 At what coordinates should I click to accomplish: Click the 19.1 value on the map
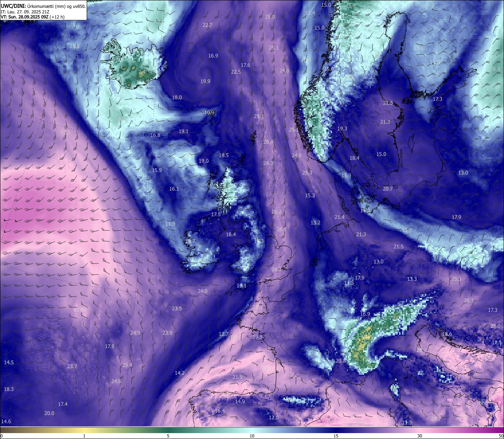point(183,132)
